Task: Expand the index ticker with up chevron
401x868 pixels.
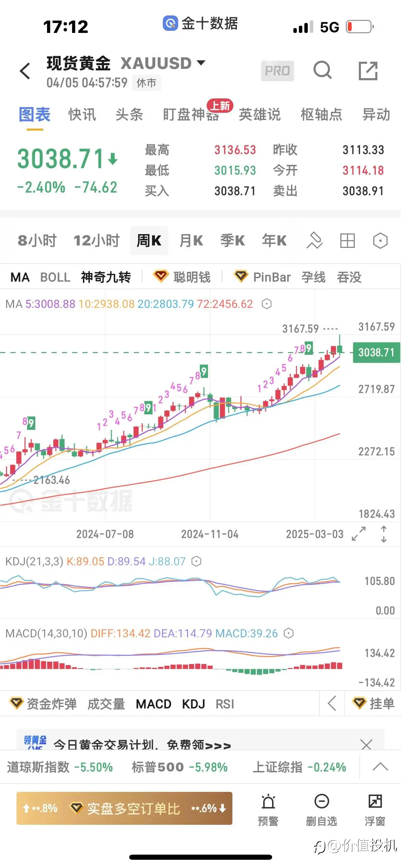Action: pyautogui.click(x=380, y=767)
